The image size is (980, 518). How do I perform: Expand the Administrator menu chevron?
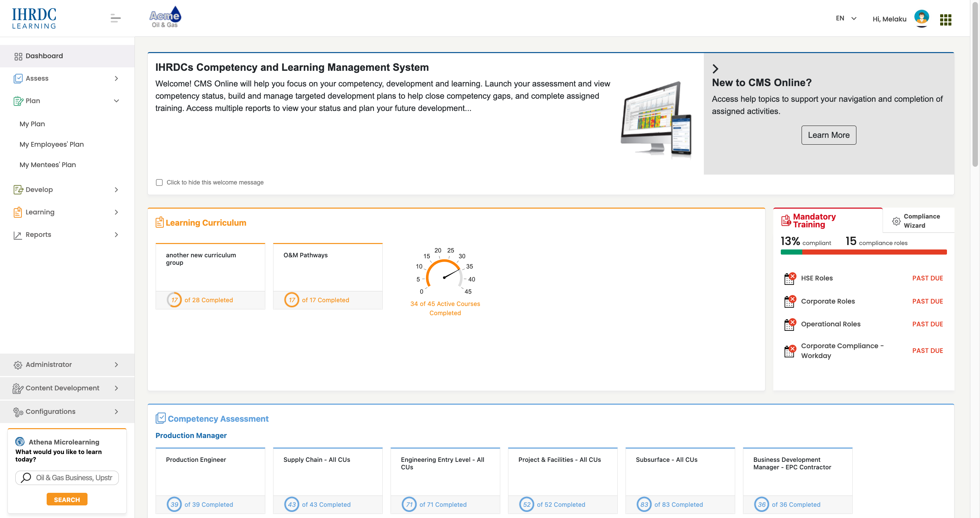click(116, 365)
